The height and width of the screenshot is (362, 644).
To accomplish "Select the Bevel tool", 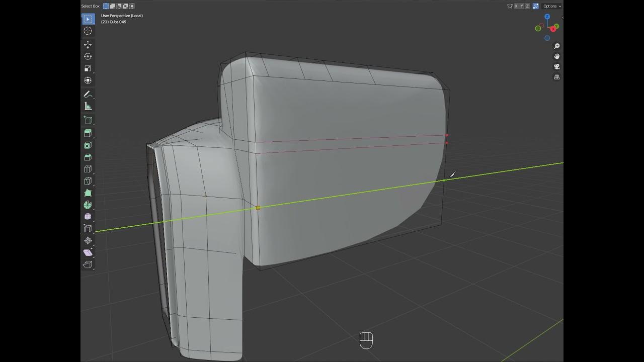I will pyautogui.click(x=88, y=157).
